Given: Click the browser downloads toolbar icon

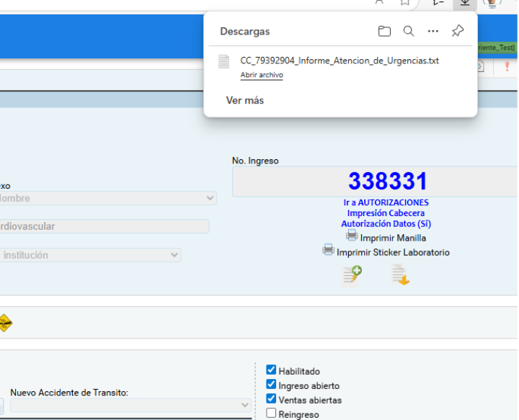Looking at the screenshot, I should point(465,3).
